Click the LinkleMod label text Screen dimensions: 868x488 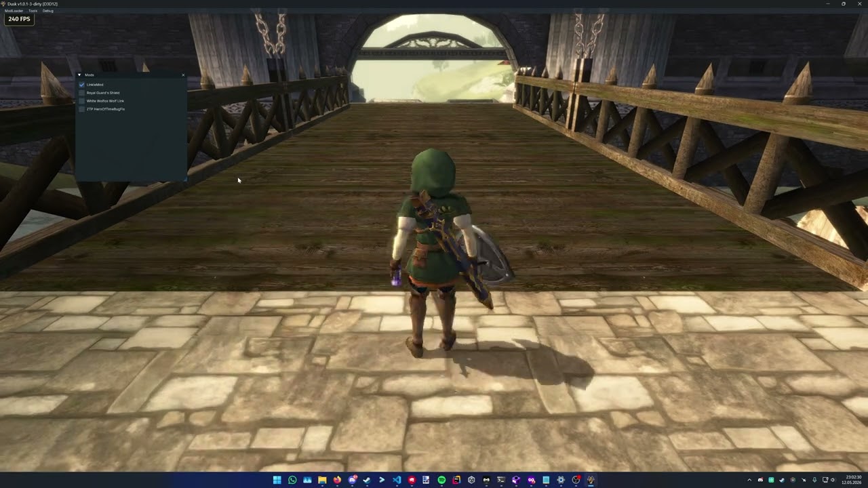pyautogui.click(x=95, y=85)
